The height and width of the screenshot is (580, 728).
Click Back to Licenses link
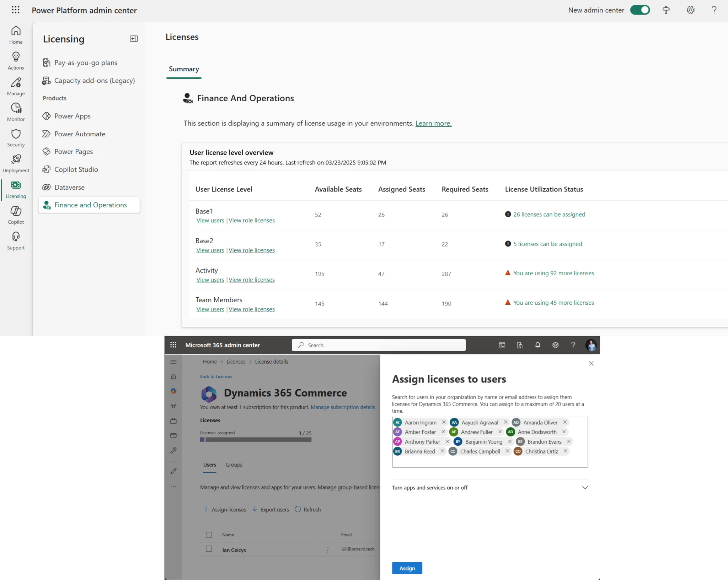pyautogui.click(x=216, y=376)
